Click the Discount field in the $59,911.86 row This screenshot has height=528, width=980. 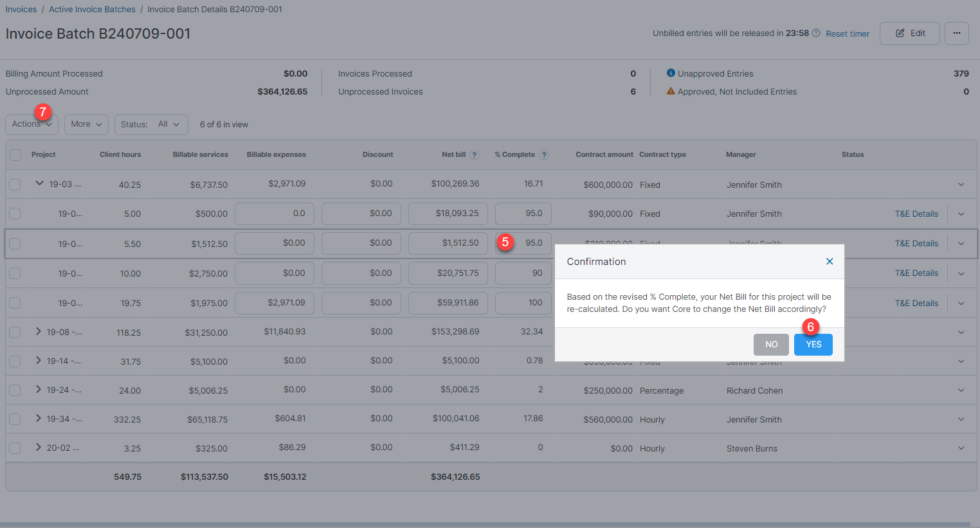coord(361,303)
